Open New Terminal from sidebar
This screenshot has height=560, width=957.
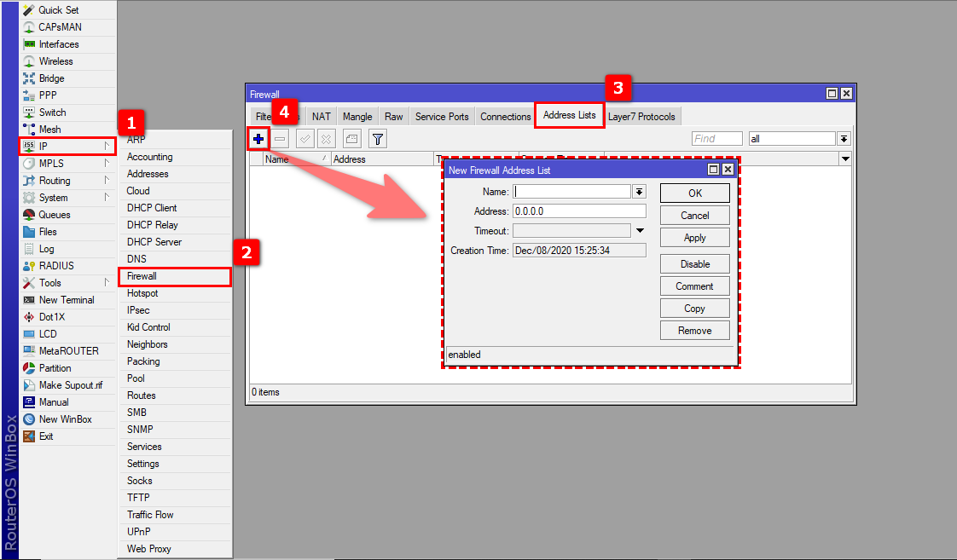(66, 300)
